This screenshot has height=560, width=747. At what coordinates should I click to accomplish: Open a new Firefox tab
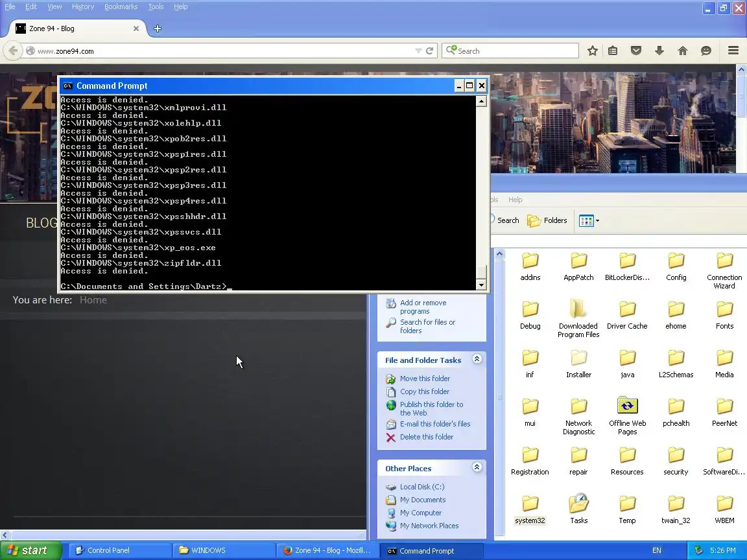tap(158, 29)
